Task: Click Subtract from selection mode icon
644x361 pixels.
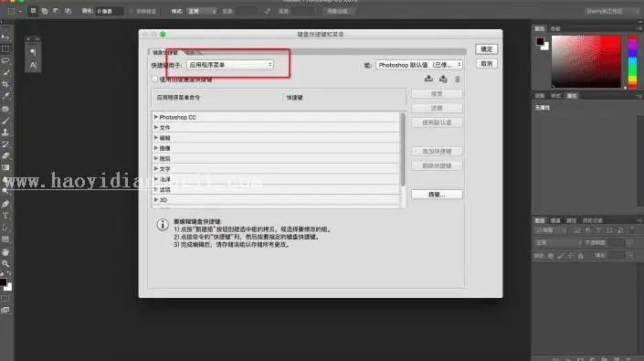Action: click(56, 11)
